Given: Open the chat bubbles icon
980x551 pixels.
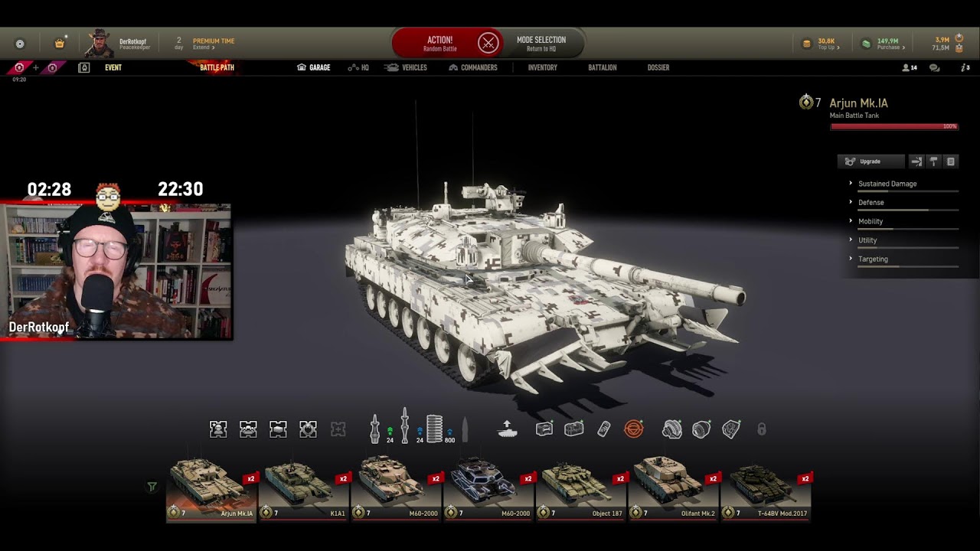Looking at the screenshot, I should [934, 67].
